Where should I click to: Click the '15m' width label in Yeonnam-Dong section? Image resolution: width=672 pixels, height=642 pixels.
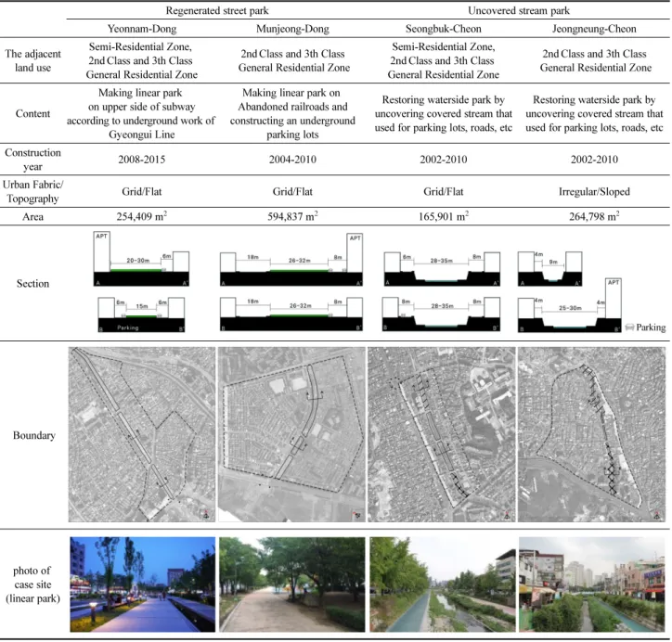coord(141,306)
